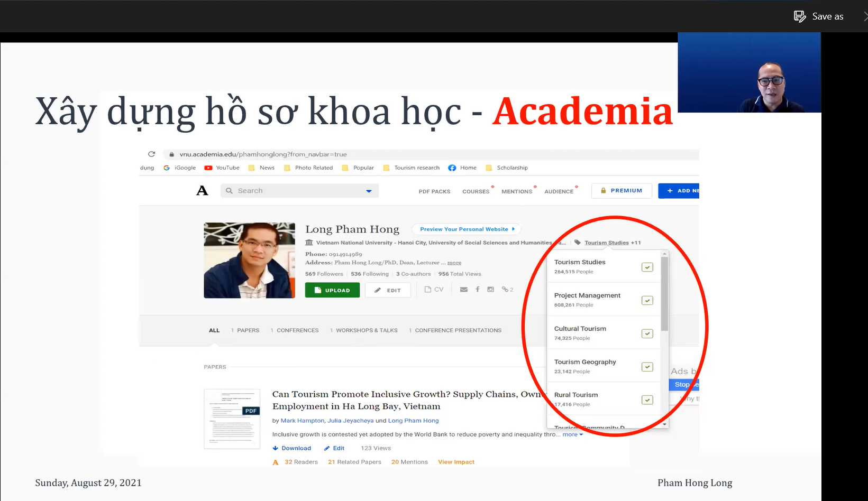Click the research interests tag icon

tap(578, 243)
